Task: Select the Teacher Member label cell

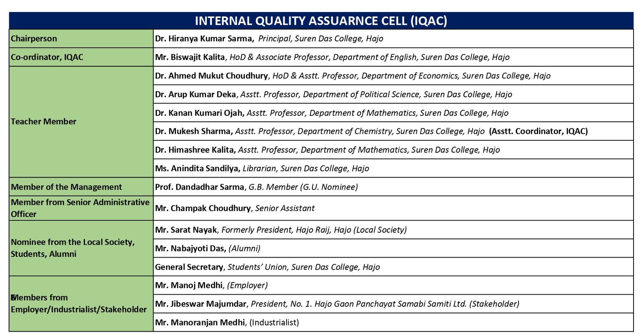Action: [80, 121]
